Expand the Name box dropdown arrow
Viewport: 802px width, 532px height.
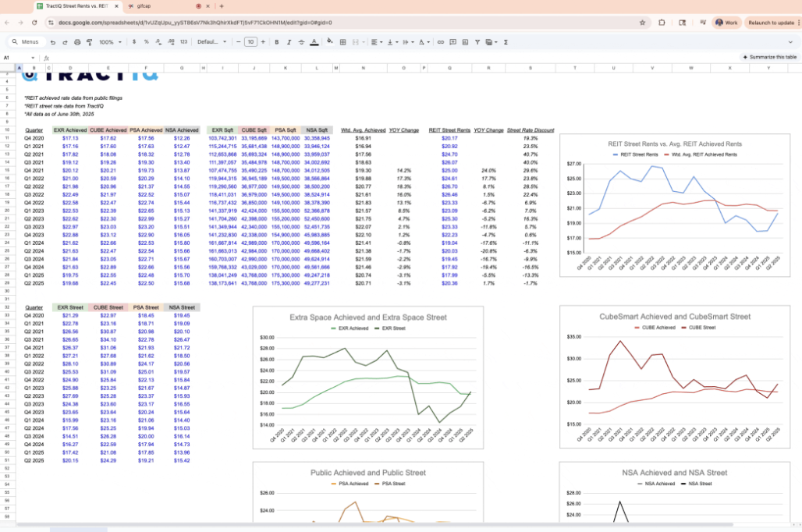(x=34, y=58)
